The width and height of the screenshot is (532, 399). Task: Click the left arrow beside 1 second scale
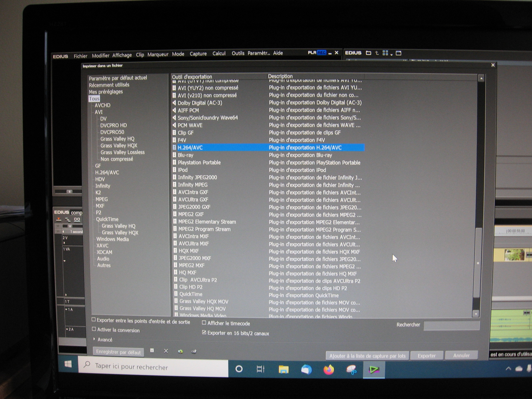pyautogui.click(x=63, y=232)
